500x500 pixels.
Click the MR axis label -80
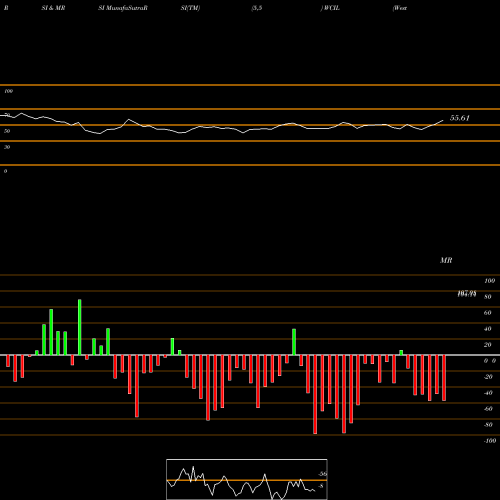point(488,425)
